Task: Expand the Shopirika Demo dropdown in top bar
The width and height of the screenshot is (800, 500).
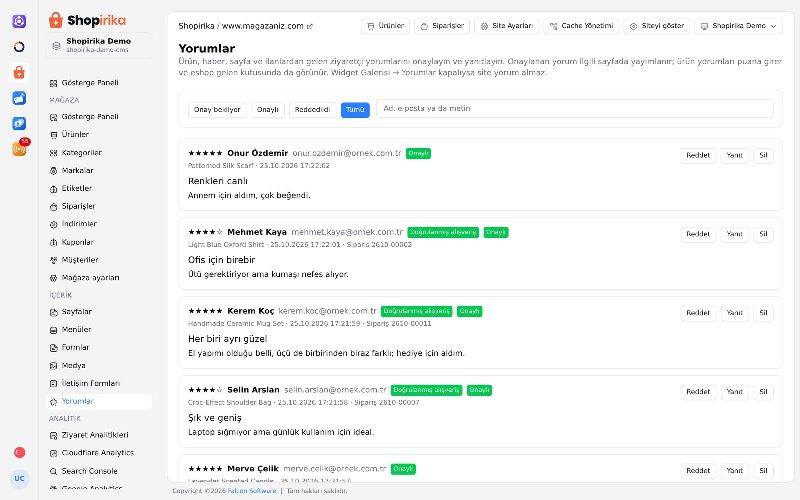Action: click(738, 26)
